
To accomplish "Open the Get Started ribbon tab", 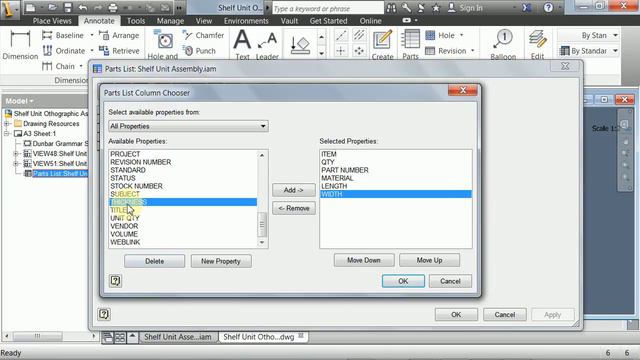I will pyautogui.click(x=328, y=21).
